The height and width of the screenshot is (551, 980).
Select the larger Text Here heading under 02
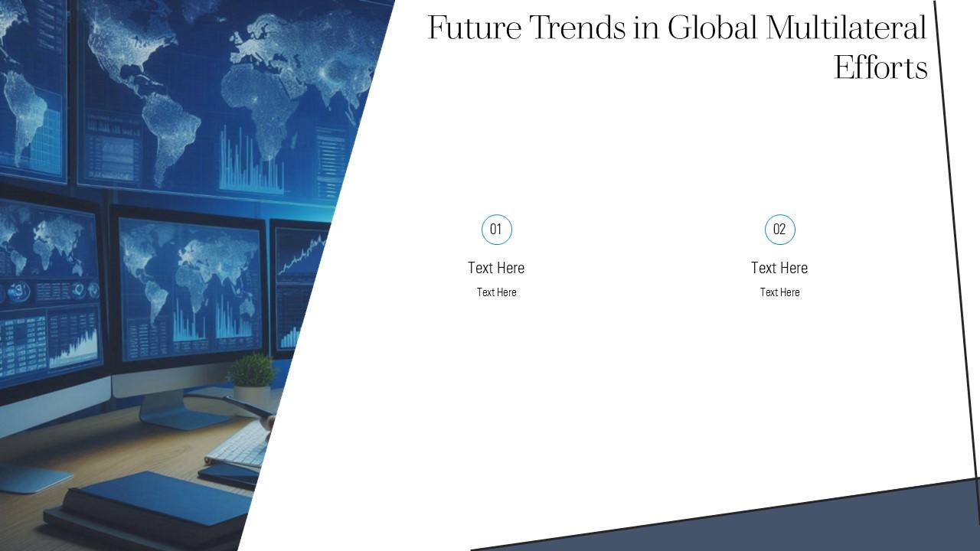click(779, 268)
